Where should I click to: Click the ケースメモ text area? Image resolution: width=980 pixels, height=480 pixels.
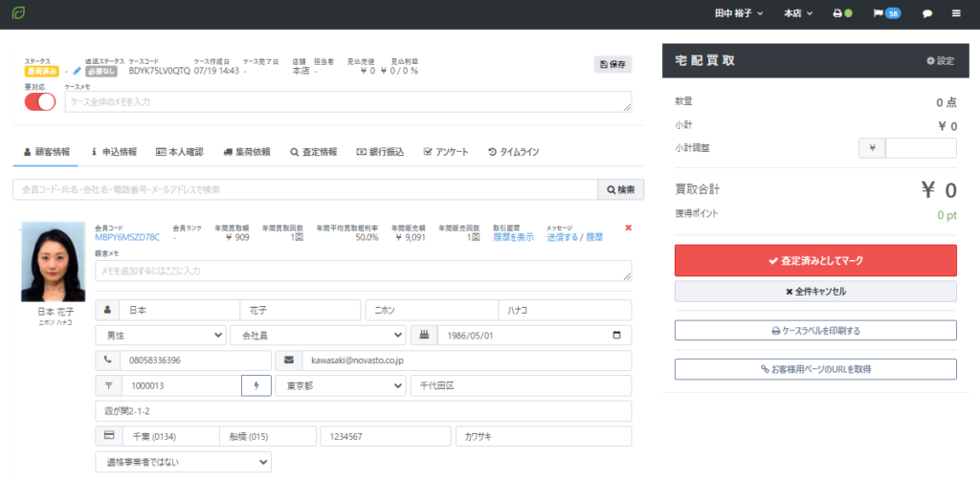point(348,101)
